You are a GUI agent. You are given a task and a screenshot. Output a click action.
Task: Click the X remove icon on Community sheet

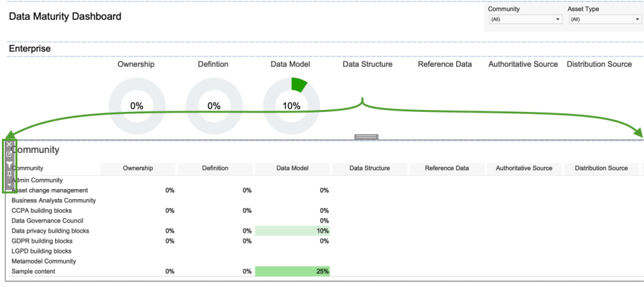(9, 145)
